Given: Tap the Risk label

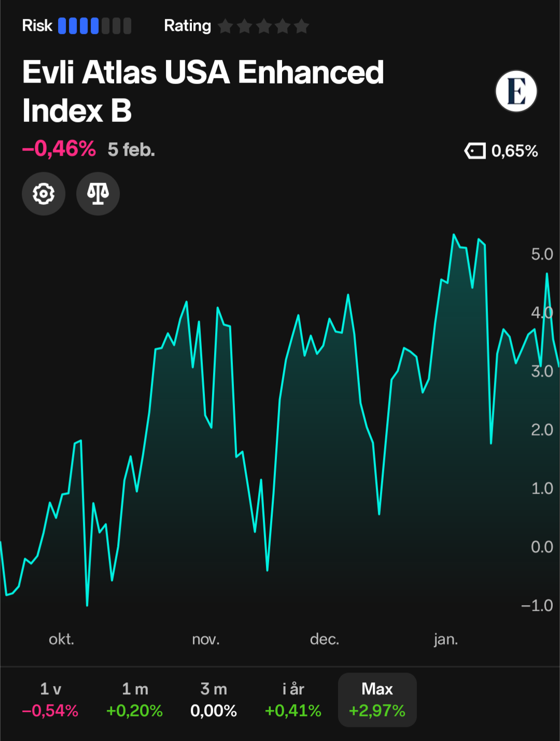Looking at the screenshot, I should 37,26.
